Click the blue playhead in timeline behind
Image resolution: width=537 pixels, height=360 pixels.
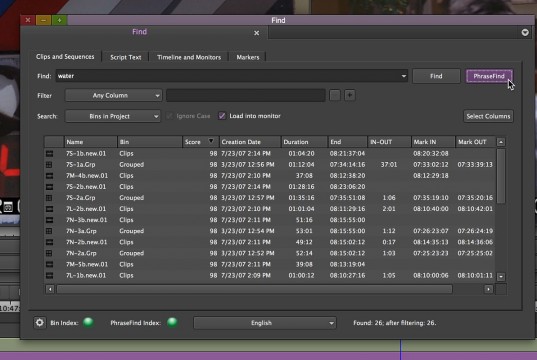coord(400,349)
